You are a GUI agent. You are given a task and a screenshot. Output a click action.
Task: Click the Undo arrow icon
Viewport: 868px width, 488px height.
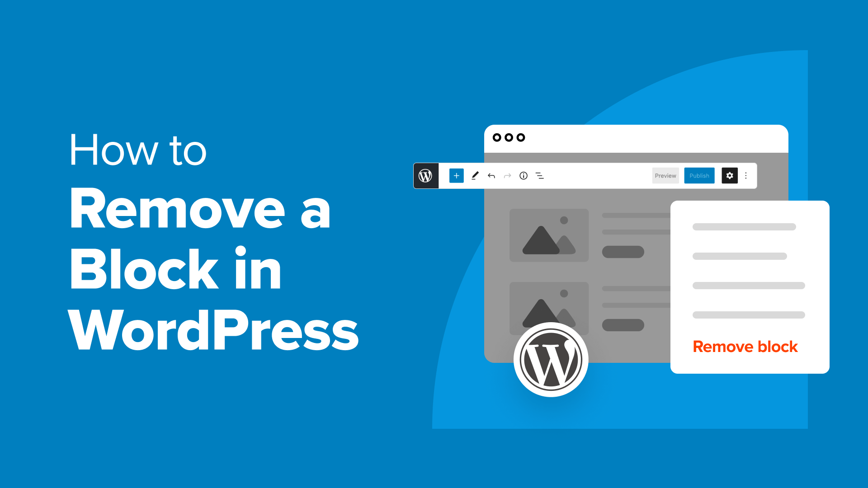pyautogui.click(x=491, y=175)
